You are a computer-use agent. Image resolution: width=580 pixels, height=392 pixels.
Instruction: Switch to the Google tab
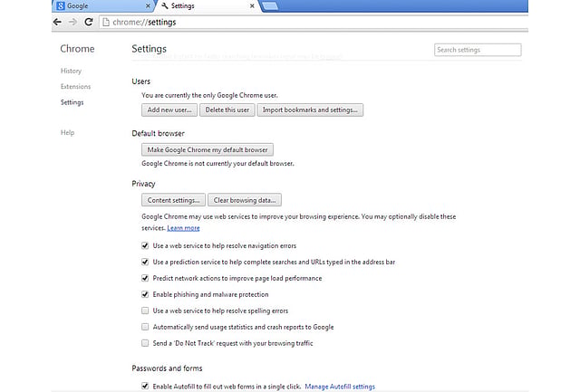[x=102, y=6]
